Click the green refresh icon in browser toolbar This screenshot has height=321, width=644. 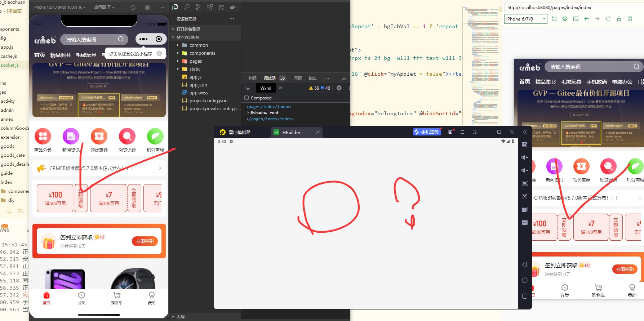coord(608,19)
